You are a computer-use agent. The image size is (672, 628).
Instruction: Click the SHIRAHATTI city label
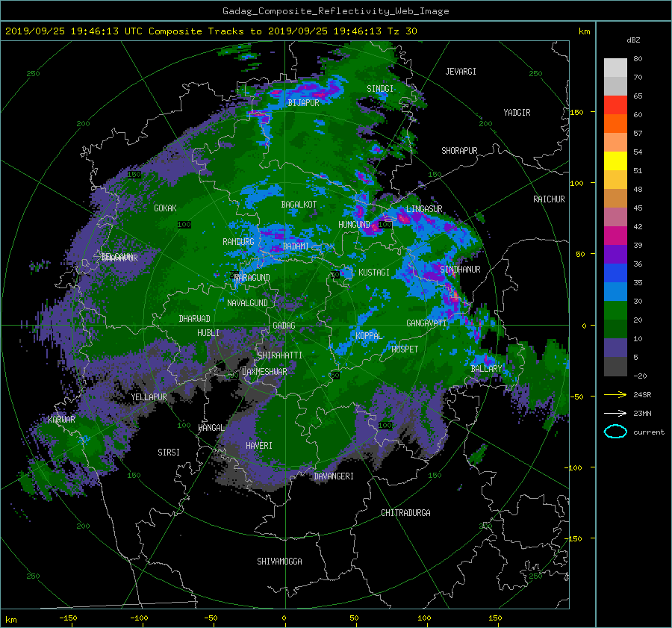click(280, 355)
